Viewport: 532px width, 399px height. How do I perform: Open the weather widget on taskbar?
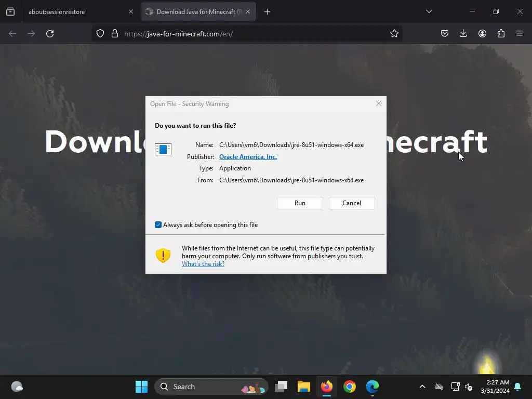click(17, 387)
